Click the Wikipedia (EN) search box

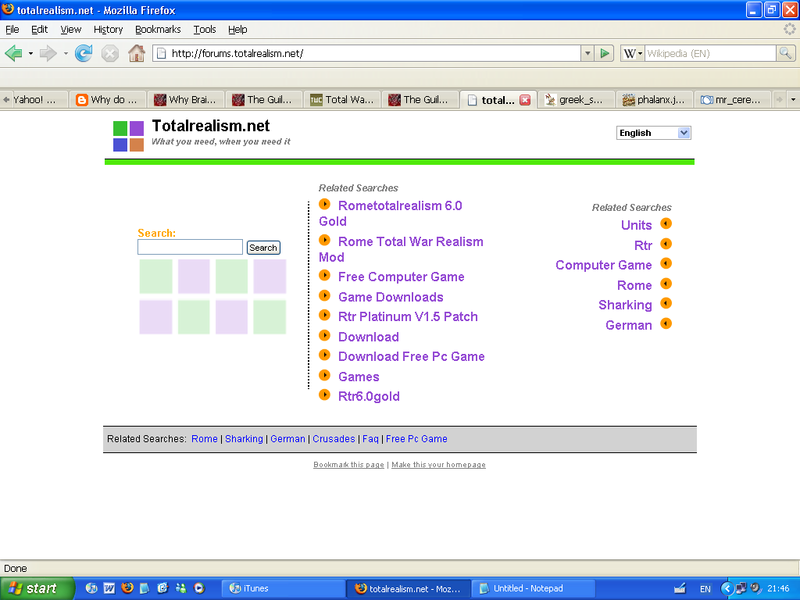710,53
